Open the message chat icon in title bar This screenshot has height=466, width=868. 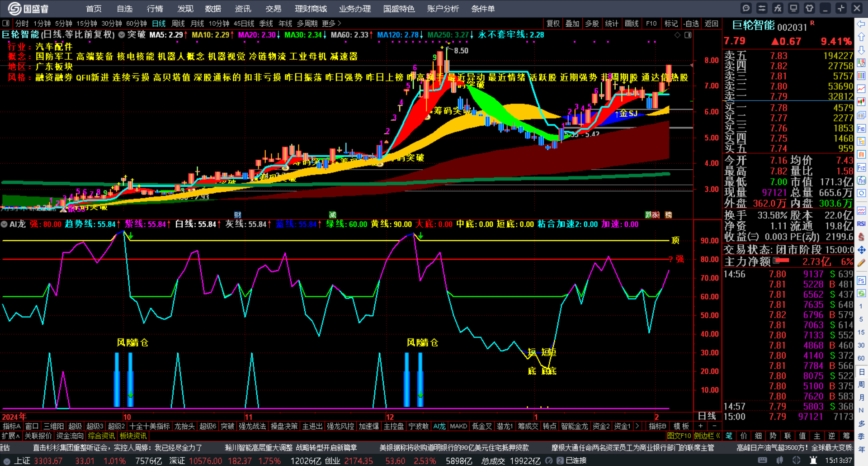(x=746, y=8)
